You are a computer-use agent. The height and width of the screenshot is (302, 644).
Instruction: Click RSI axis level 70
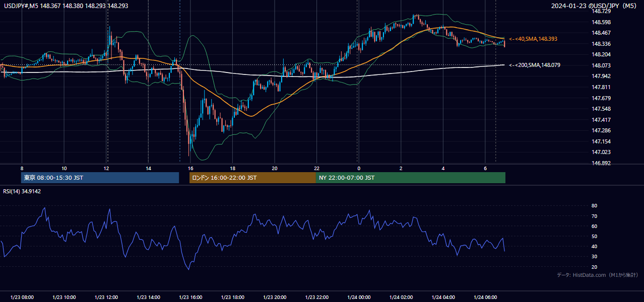[595, 216]
